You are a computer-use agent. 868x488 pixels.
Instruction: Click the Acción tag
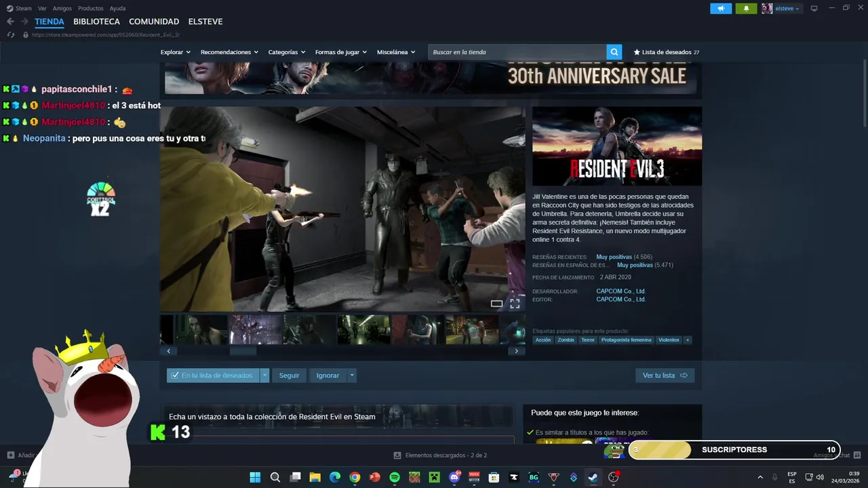pyautogui.click(x=542, y=340)
